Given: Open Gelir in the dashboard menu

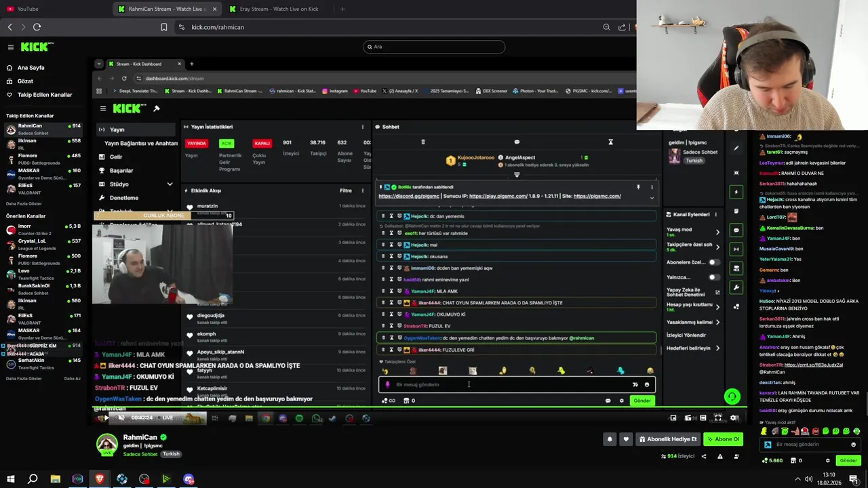Looking at the screenshot, I should pos(116,157).
